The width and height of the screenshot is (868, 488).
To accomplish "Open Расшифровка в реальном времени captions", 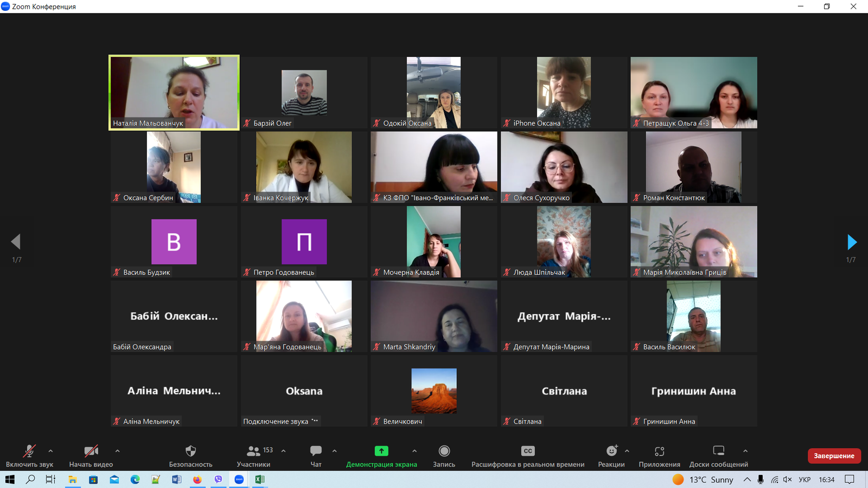I will (x=527, y=451).
